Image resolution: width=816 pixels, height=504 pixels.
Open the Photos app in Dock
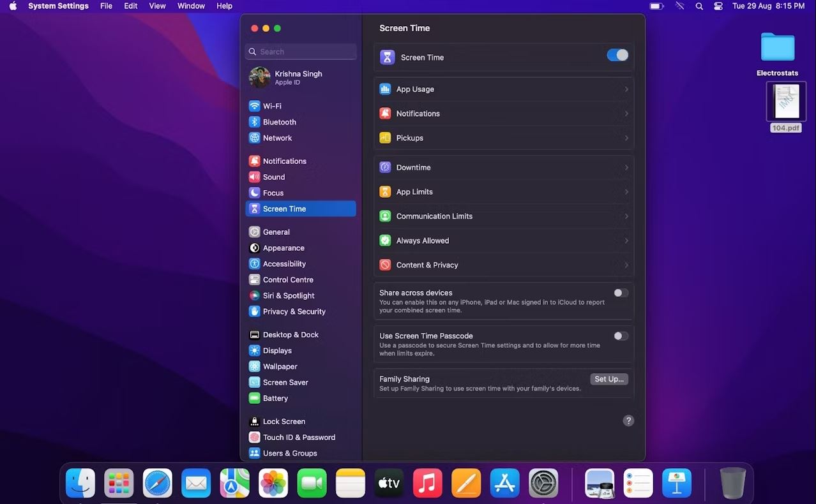(273, 483)
